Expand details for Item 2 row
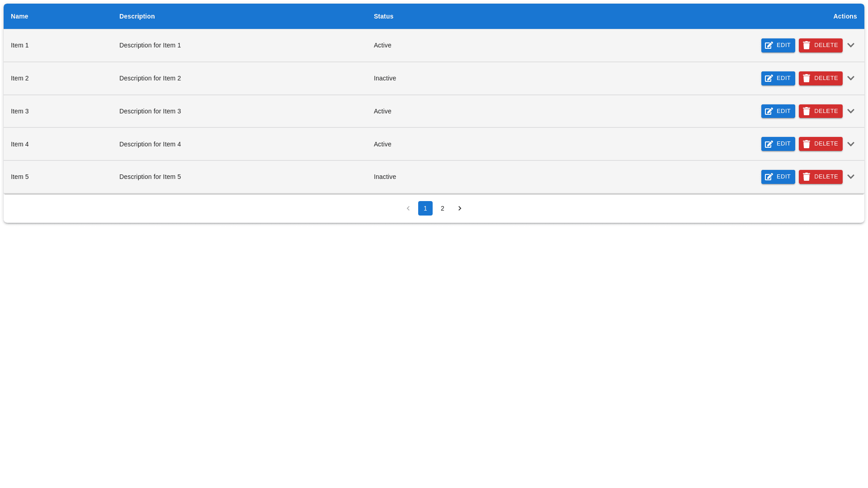 coord(850,78)
